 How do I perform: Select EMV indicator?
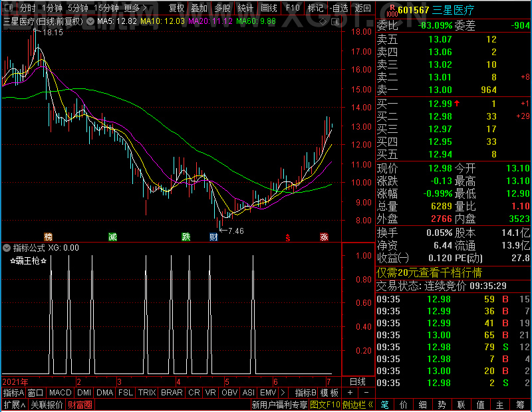[268, 393]
